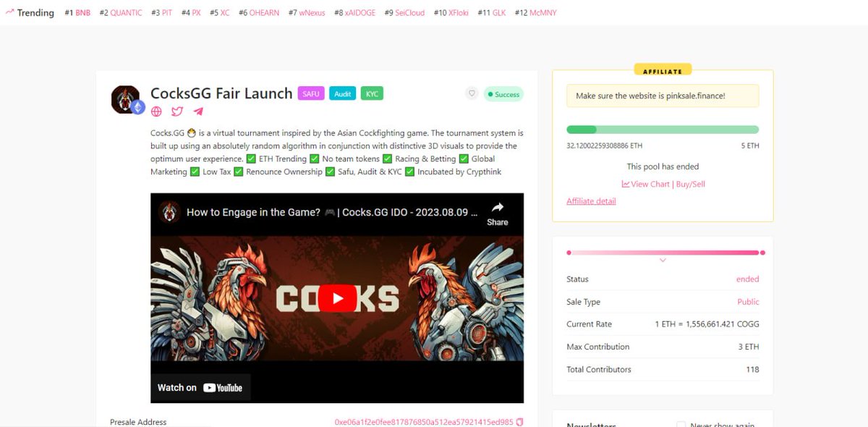
Task: Click "This pool has ended" text
Action: click(x=663, y=166)
